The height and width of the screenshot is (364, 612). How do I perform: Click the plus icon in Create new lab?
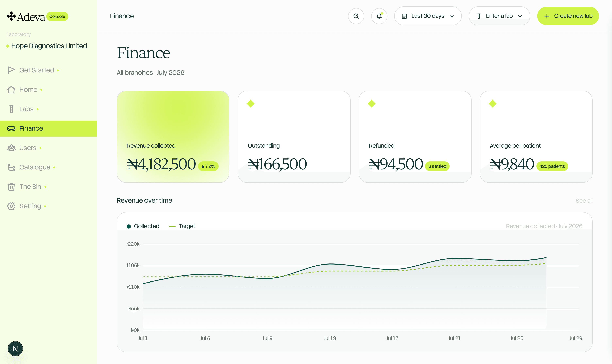(x=547, y=16)
